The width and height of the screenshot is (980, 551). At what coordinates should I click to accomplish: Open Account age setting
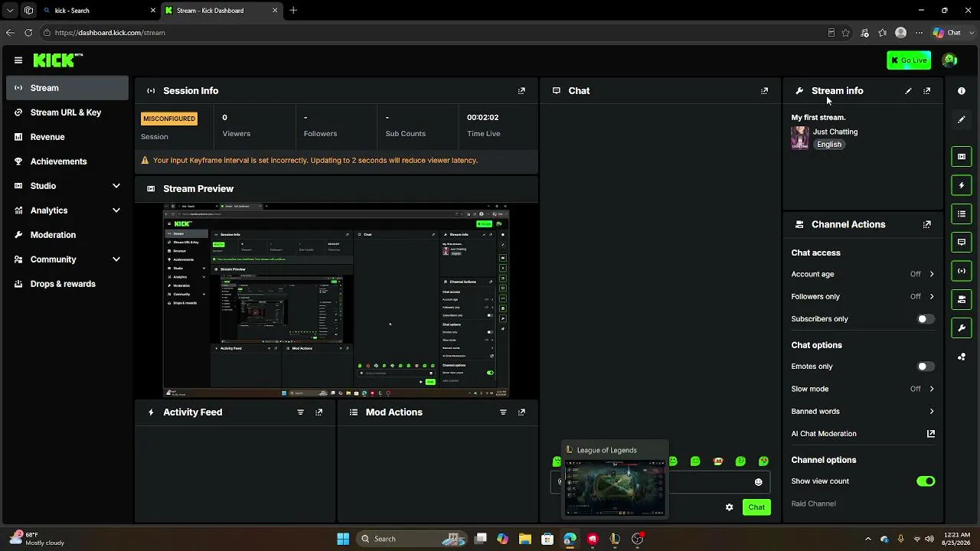[863, 274]
